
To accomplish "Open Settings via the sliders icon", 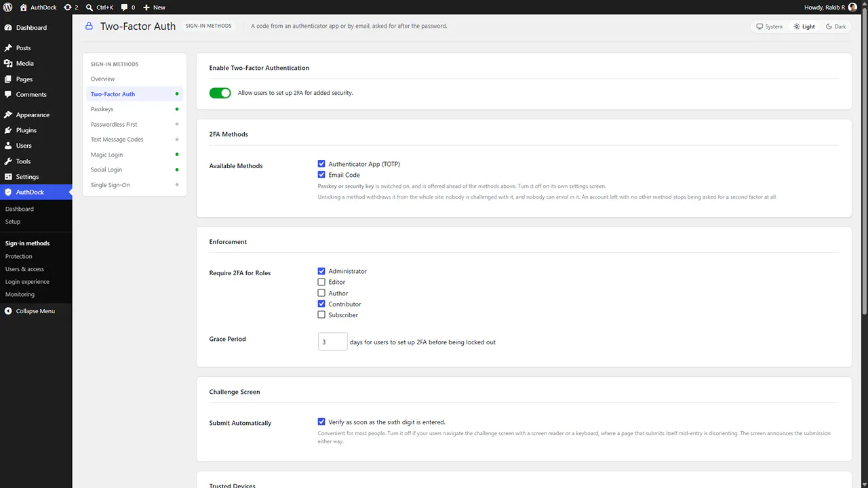I will (8, 177).
